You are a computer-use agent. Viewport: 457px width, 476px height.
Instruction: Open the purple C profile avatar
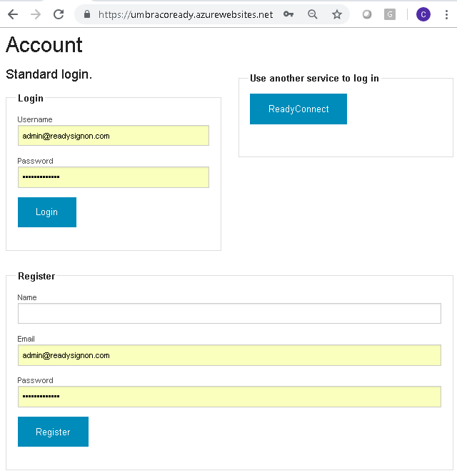point(423,14)
